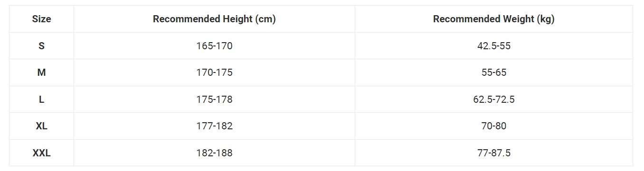Select height cell 165-170

pos(214,46)
